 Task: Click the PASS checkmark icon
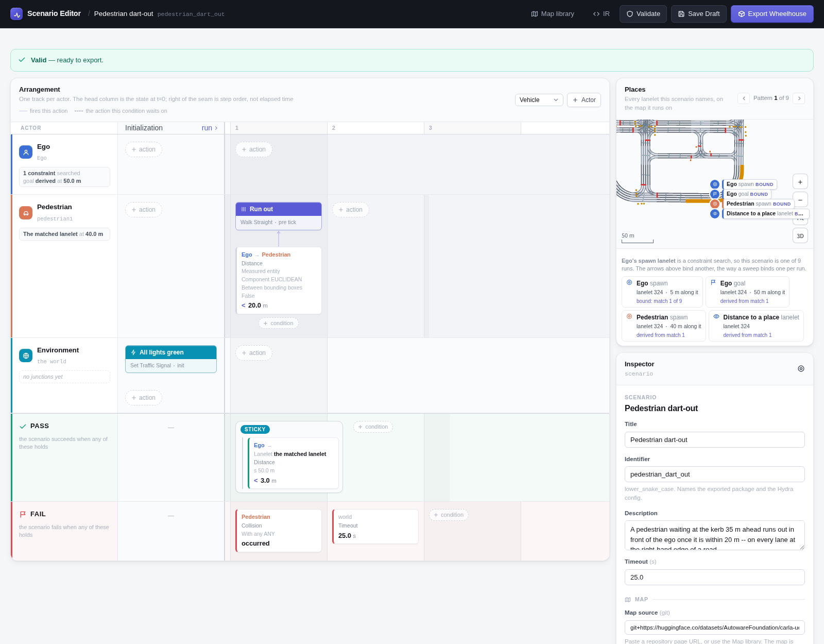tap(23, 426)
